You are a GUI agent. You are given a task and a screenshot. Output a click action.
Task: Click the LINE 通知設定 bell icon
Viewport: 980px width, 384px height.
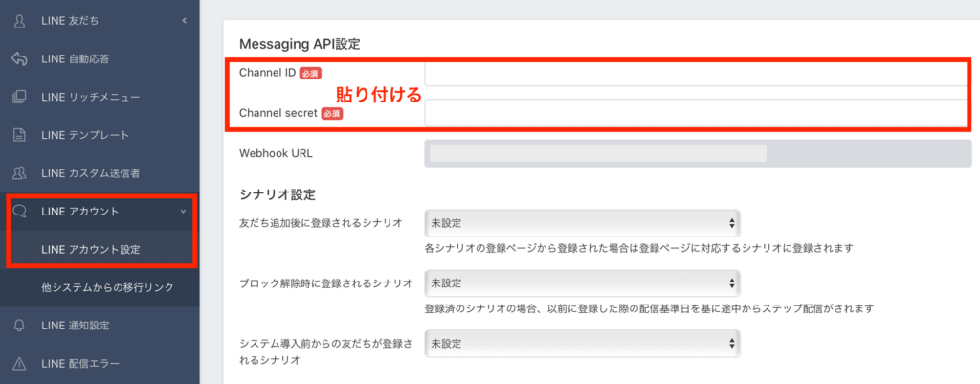pos(19,326)
